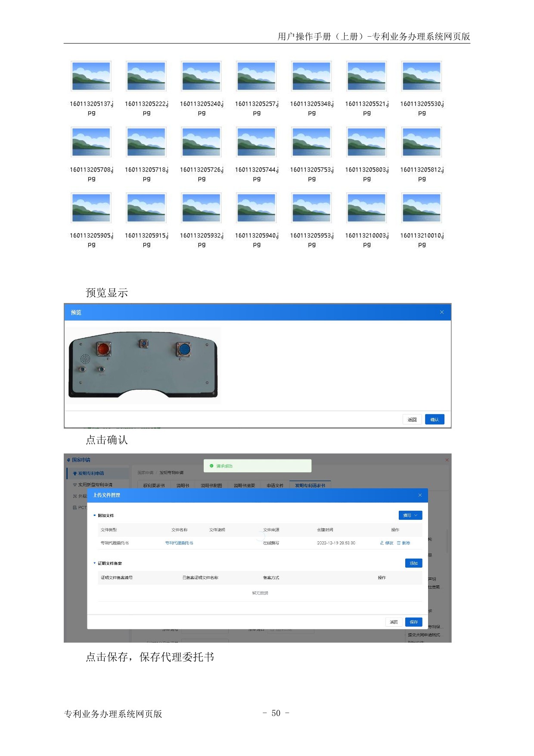Click the 160113205905.jpg file icon
This screenshot has width=534, height=756.
[x=91, y=208]
